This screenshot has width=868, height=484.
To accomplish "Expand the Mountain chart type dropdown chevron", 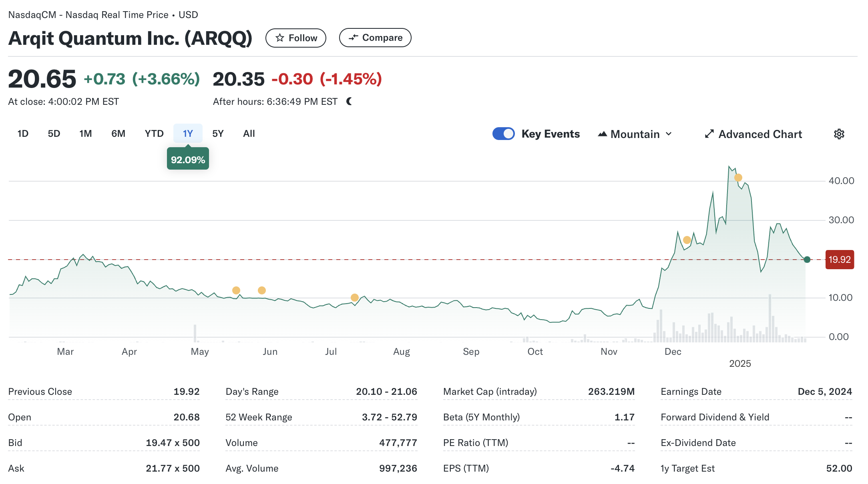I will tap(669, 134).
